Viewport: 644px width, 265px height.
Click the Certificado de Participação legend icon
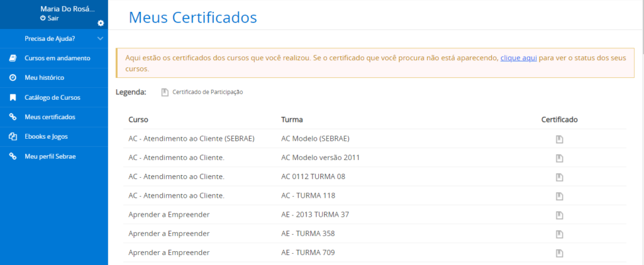coord(165,92)
